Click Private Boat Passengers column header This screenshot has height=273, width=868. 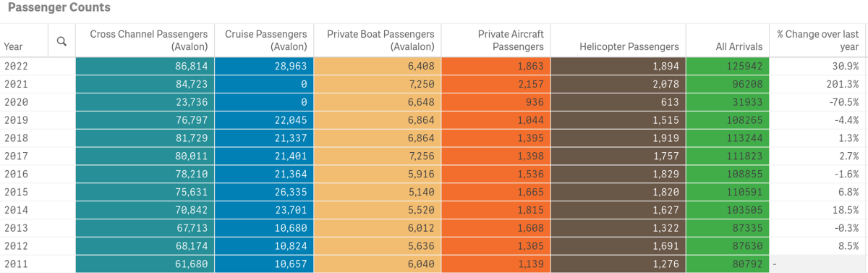[380, 40]
